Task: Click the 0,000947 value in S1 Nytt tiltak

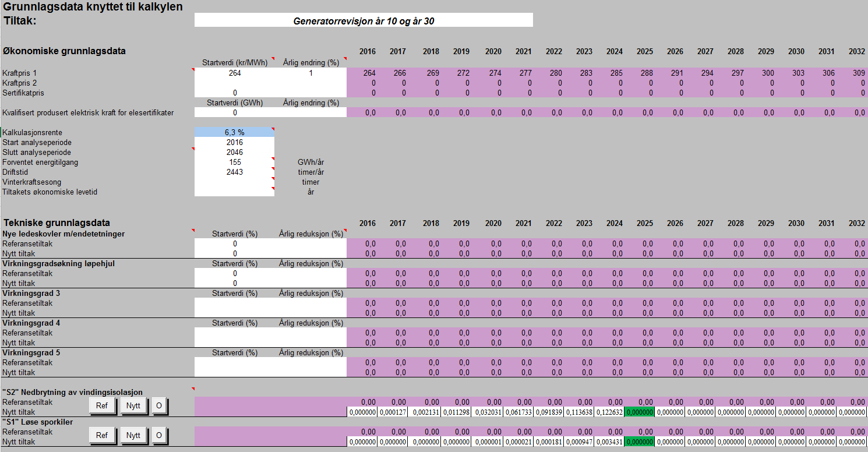Action: (579, 442)
